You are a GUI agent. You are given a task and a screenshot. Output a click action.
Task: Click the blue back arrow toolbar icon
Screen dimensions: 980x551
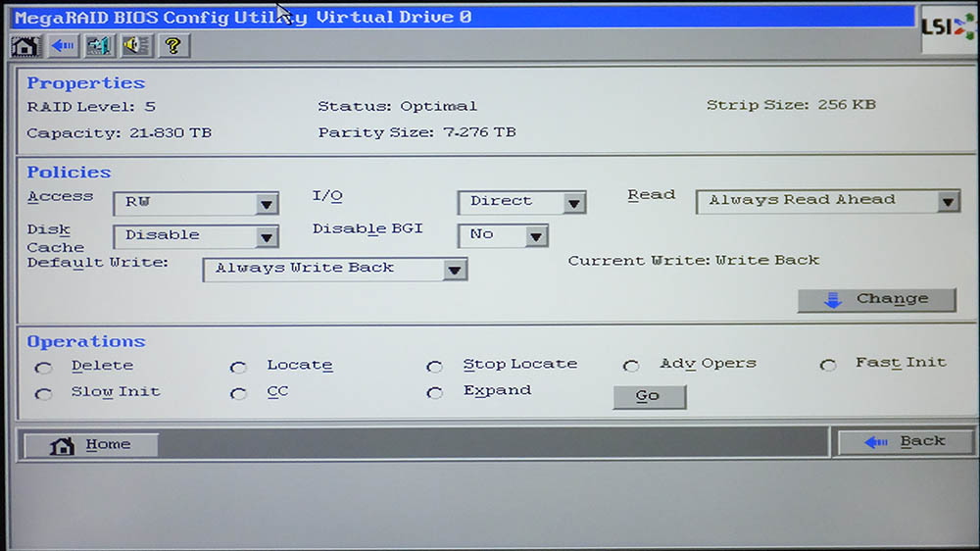pyautogui.click(x=63, y=46)
